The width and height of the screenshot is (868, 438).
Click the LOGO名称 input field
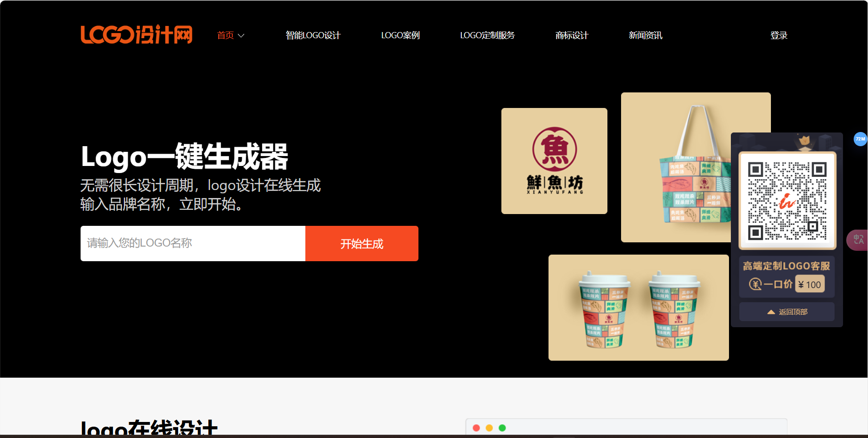(x=192, y=243)
